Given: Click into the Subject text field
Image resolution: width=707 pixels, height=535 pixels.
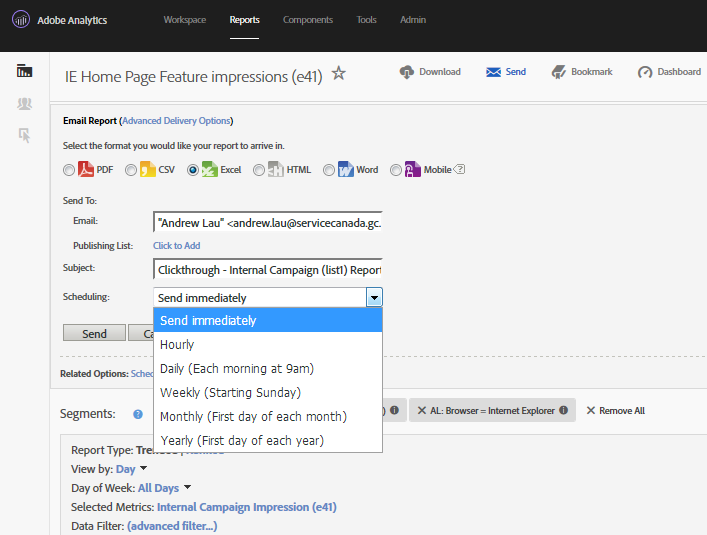Looking at the screenshot, I should pyautogui.click(x=267, y=269).
